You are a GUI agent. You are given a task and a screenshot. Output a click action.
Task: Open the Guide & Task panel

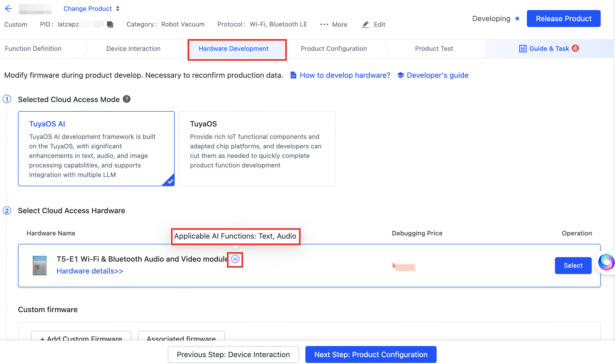click(x=549, y=49)
